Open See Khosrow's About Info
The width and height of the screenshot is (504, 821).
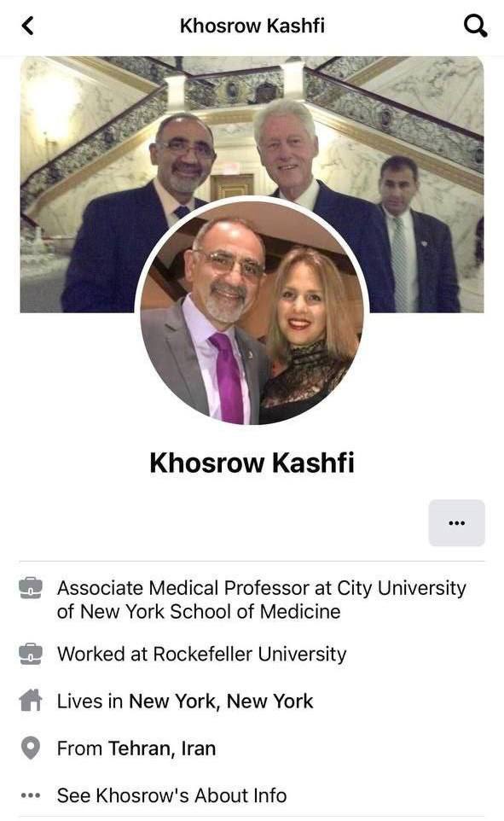(x=171, y=795)
